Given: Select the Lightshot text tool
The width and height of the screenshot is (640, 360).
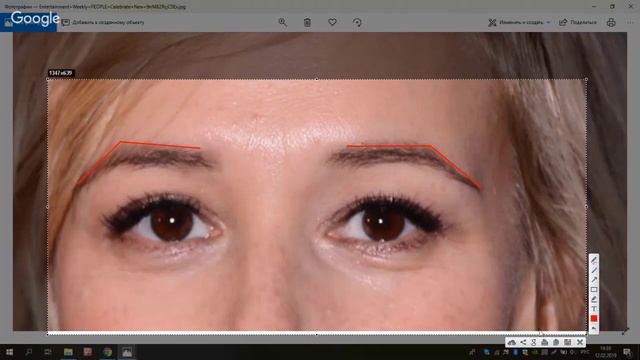Looking at the screenshot, I should click(x=594, y=309).
